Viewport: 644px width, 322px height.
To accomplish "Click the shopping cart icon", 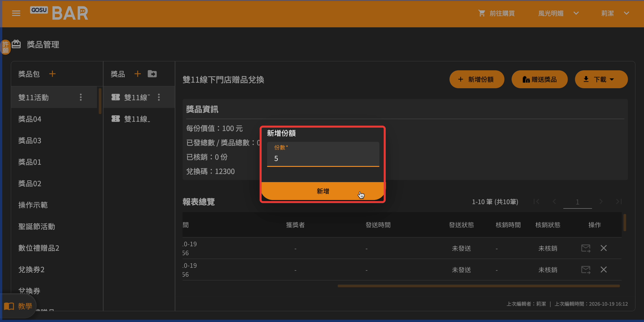I will pos(481,13).
